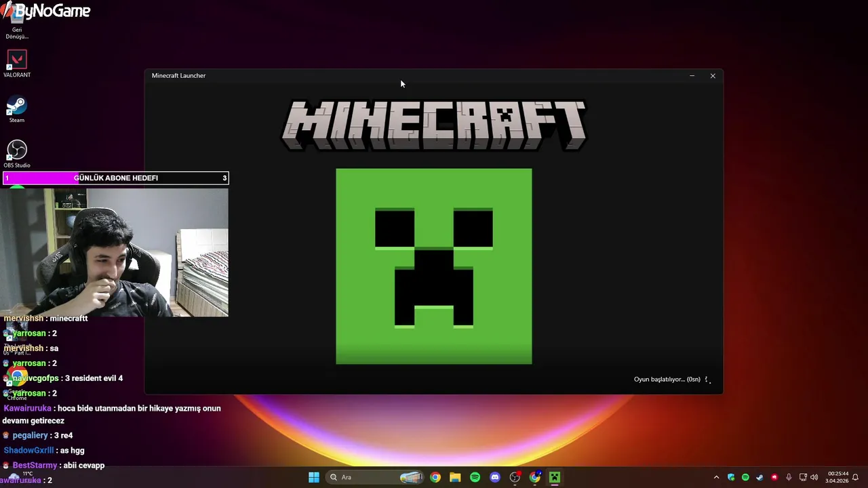Switch to Chrome with the profile badge
Screen dimensions: 868x488
point(535,477)
